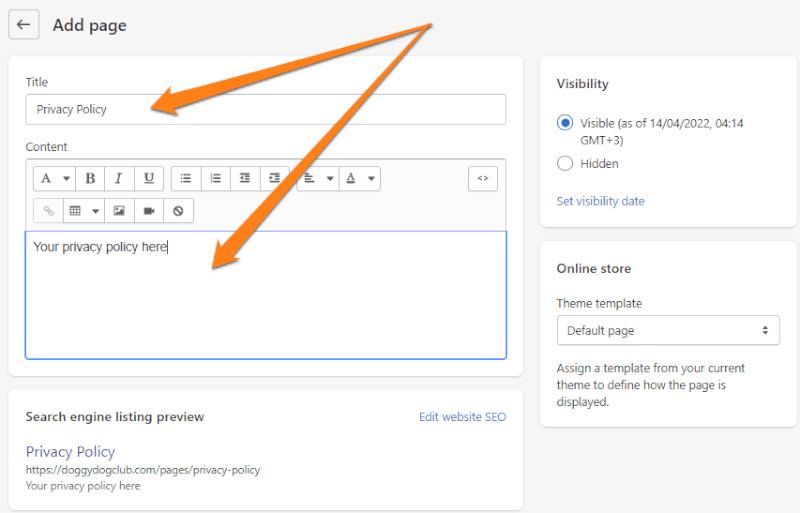This screenshot has height=513, width=800.
Task: Click the 'Your privacy policy here' preview description
Action: pyautogui.click(x=83, y=486)
